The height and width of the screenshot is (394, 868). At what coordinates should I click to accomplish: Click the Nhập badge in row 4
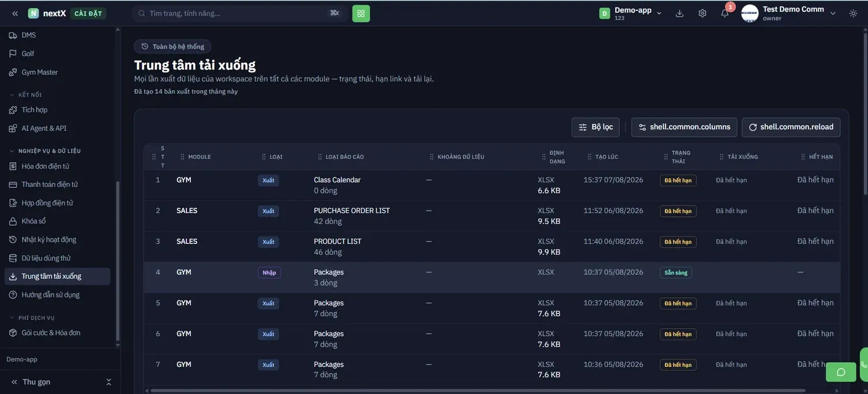coord(269,273)
